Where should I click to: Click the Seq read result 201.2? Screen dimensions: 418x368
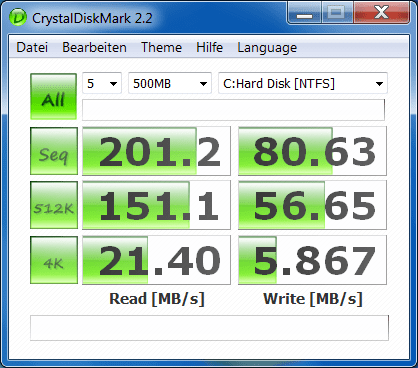coord(156,151)
